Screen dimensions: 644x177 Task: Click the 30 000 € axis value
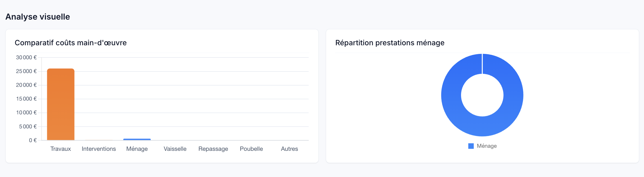(x=26, y=57)
